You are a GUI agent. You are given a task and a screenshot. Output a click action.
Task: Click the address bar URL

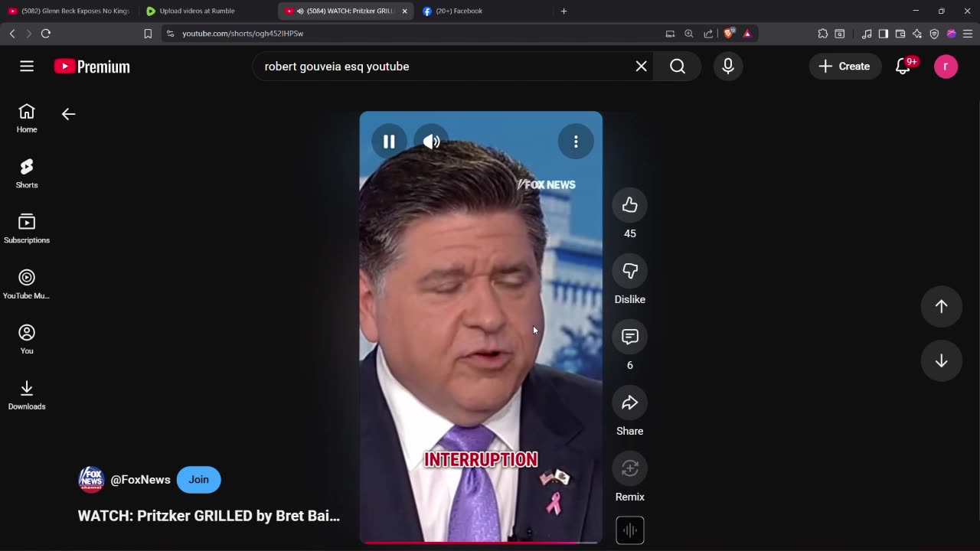243,34
